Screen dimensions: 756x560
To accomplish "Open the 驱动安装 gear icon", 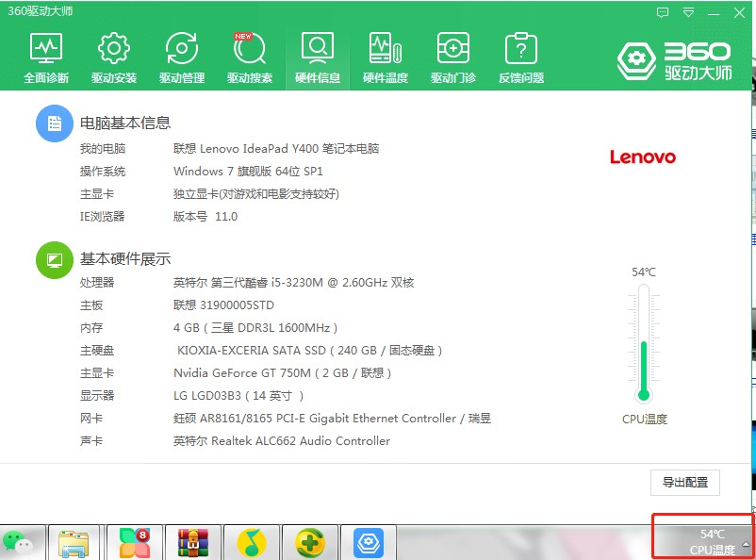I will tap(114, 49).
